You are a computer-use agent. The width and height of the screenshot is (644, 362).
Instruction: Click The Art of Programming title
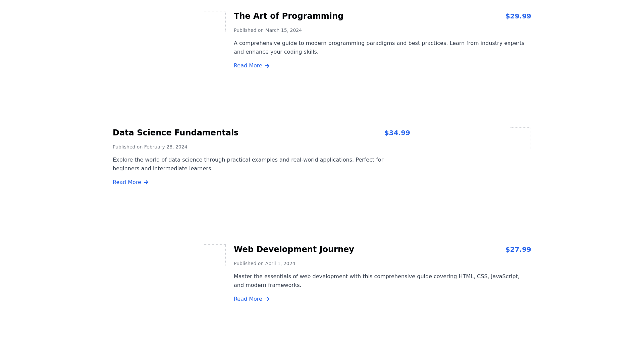[288, 16]
